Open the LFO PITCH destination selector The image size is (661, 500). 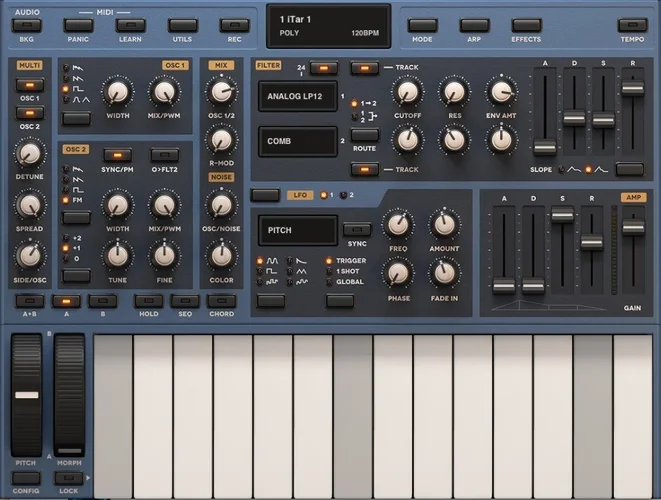[298, 230]
